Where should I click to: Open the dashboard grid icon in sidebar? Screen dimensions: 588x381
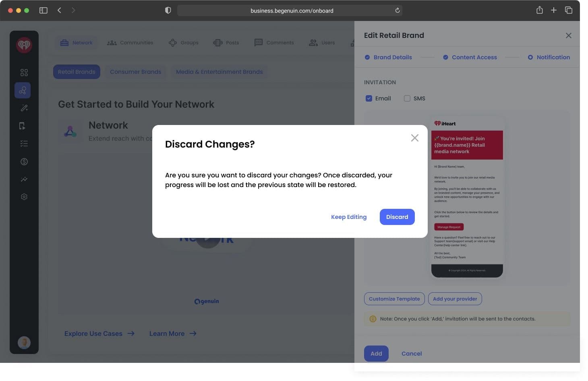[24, 73]
